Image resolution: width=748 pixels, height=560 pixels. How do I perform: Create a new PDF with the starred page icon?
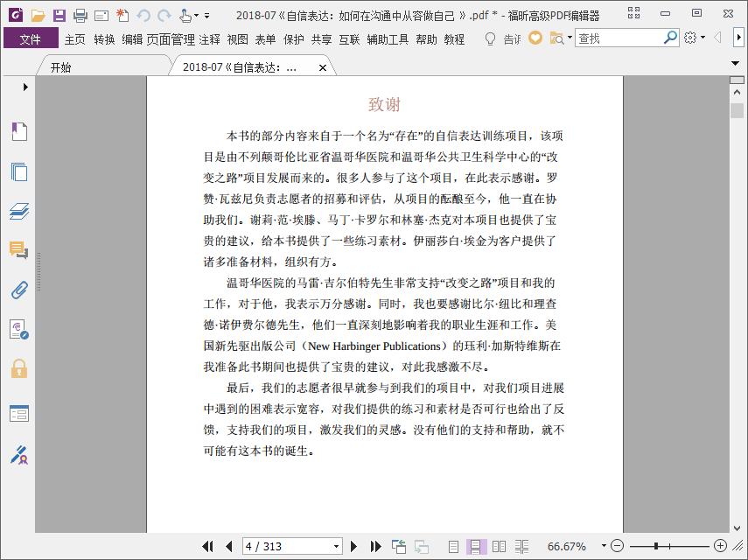122,16
